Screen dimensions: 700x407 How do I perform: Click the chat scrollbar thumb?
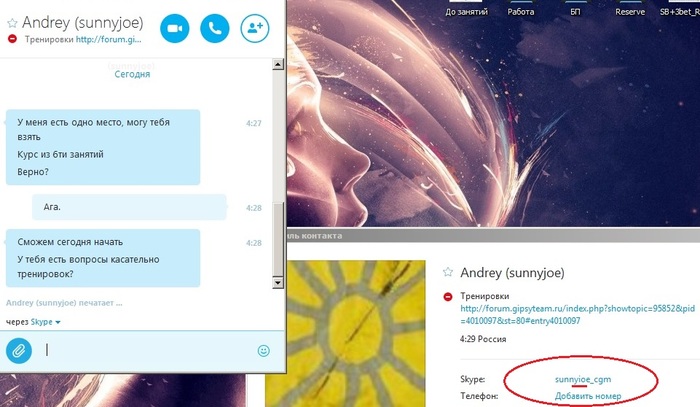click(278, 239)
